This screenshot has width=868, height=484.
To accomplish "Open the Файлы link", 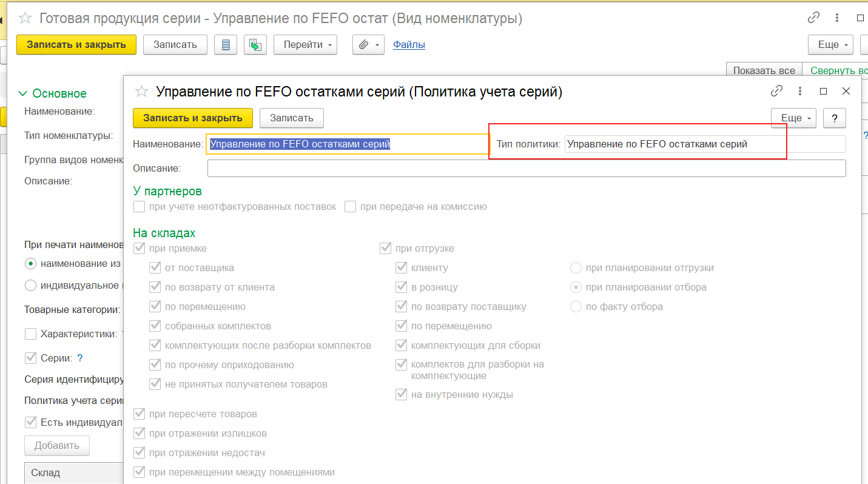I will (409, 44).
